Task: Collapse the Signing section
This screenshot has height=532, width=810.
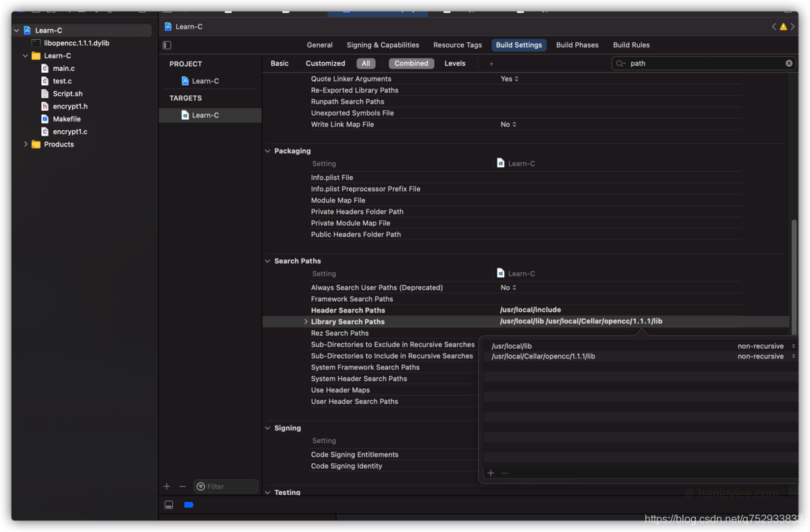Action: (268, 428)
